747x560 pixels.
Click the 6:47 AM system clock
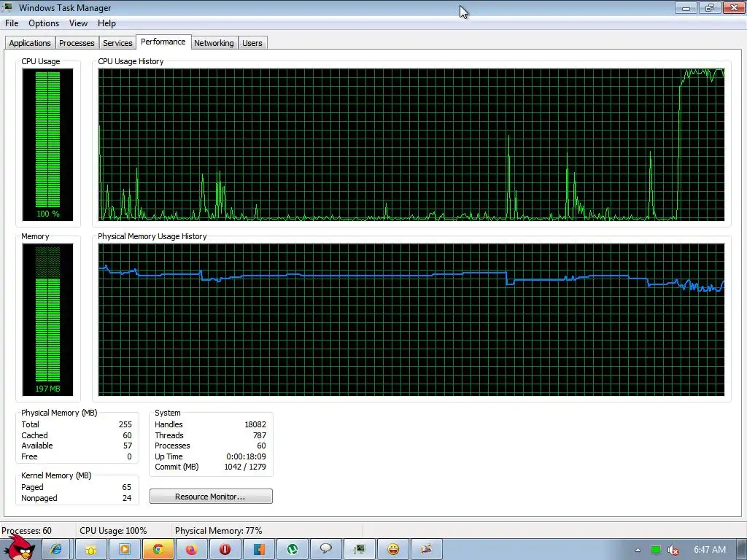709,550
